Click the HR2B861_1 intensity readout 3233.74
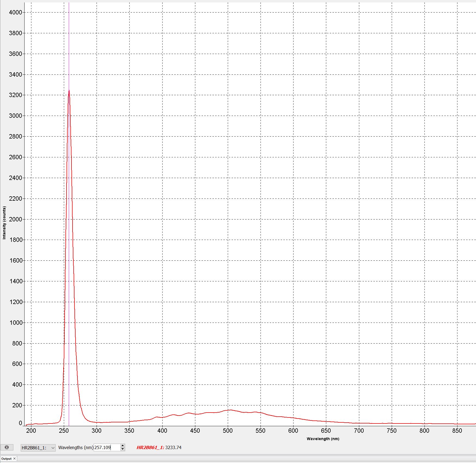Screen dimensions: 476x463 tap(159, 447)
